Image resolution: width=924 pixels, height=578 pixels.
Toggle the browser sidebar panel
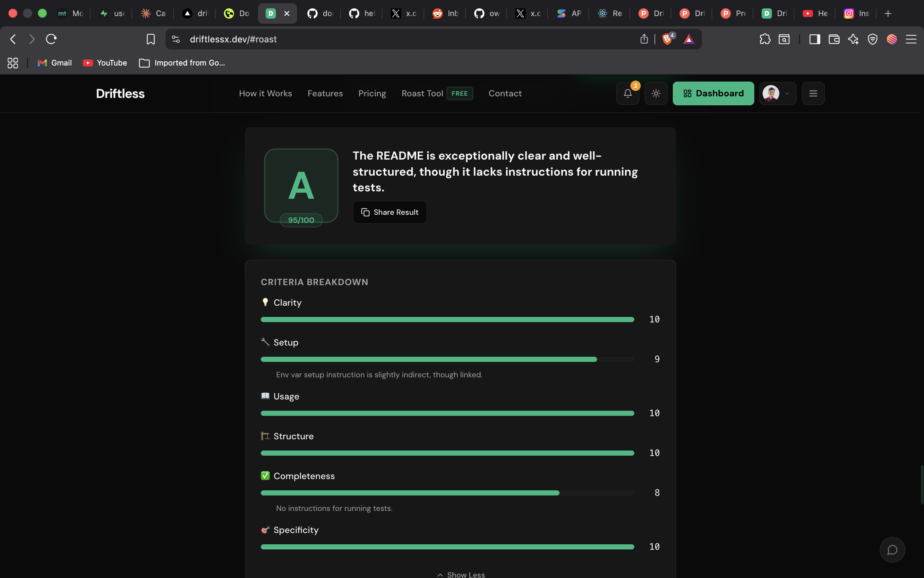tap(815, 39)
